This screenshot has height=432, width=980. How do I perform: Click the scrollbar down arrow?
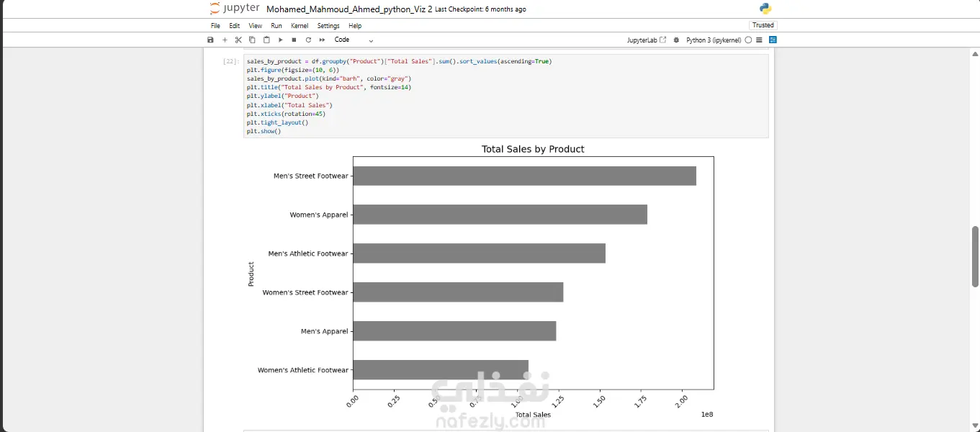click(x=976, y=427)
